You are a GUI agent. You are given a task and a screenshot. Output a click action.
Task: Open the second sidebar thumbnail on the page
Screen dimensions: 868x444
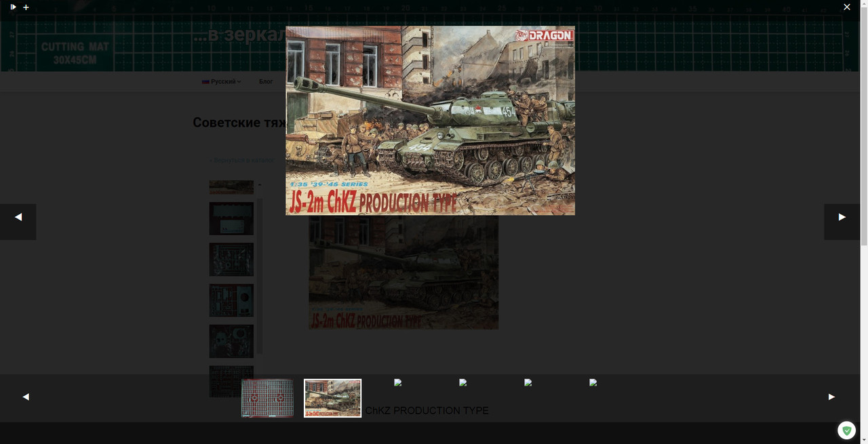click(231, 218)
